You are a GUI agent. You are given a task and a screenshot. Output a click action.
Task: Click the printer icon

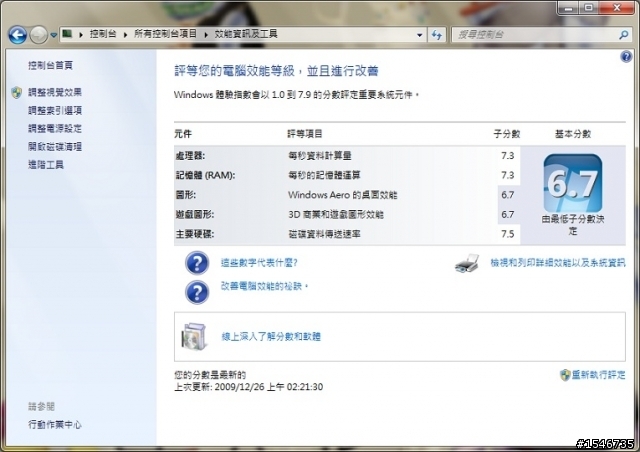467,263
